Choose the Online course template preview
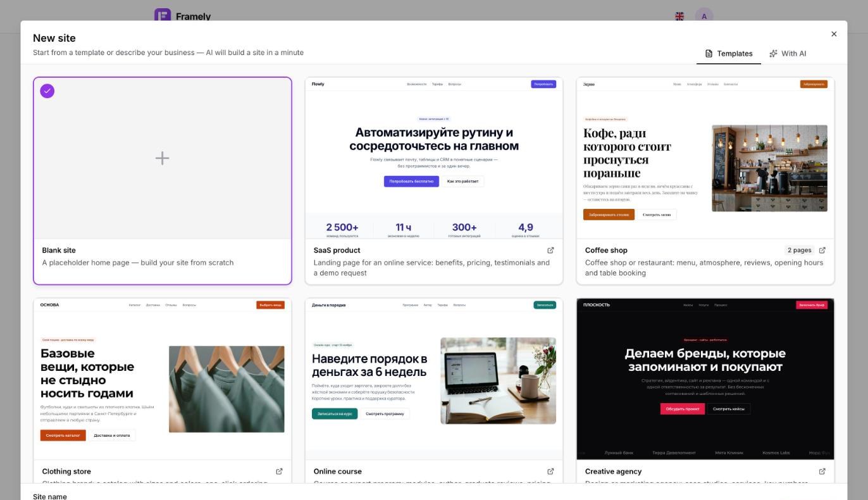 pos(434,379)
